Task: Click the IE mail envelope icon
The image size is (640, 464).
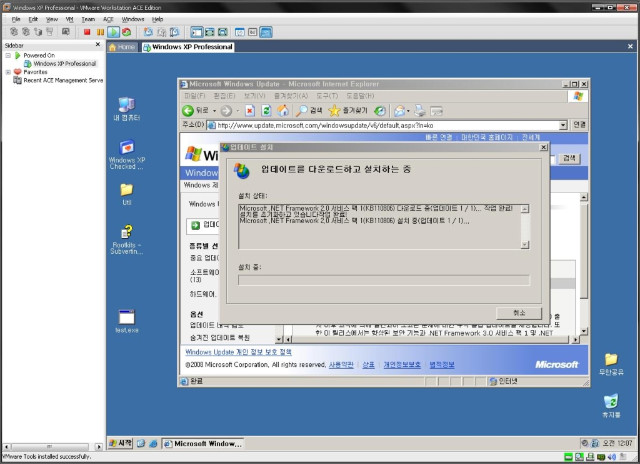Action: click(400, 111)
